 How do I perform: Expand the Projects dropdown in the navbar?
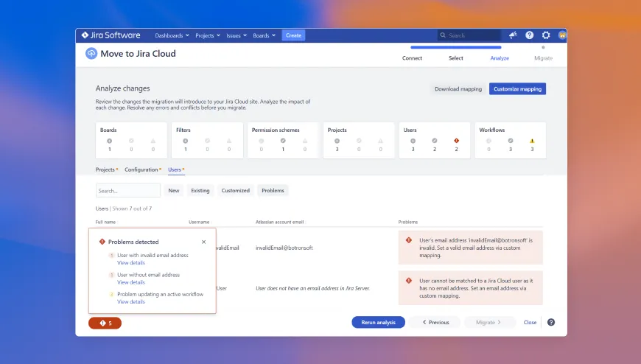pos(208,35)
